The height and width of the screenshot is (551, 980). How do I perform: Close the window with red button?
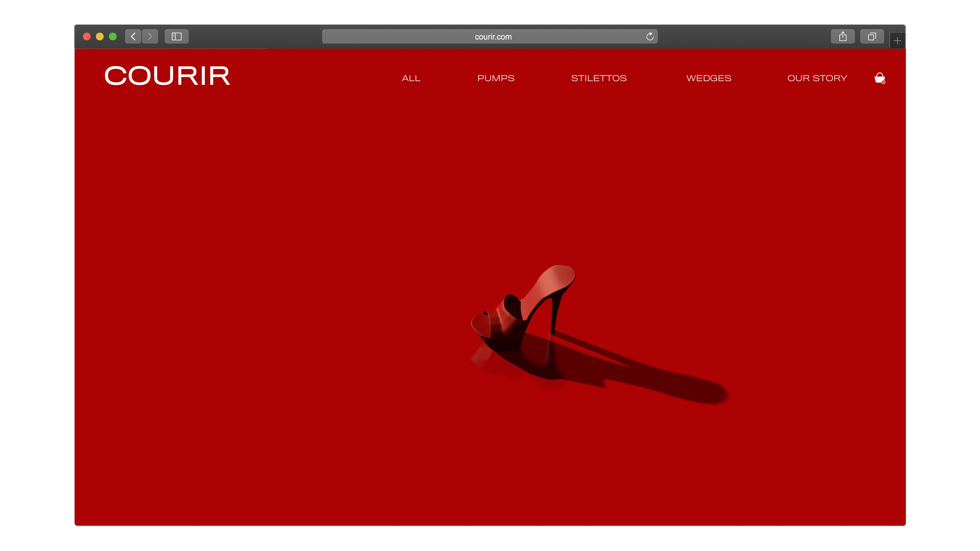tap(87, 36)
